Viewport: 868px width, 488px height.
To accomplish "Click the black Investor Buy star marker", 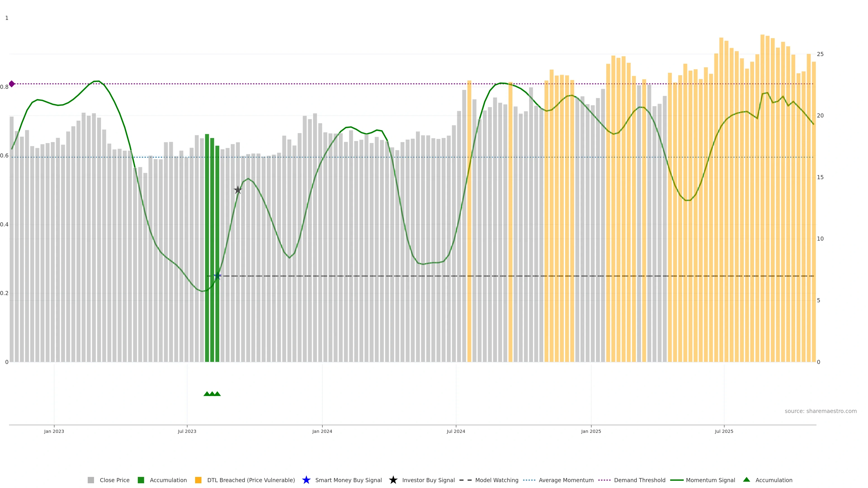I will point(238,190).
